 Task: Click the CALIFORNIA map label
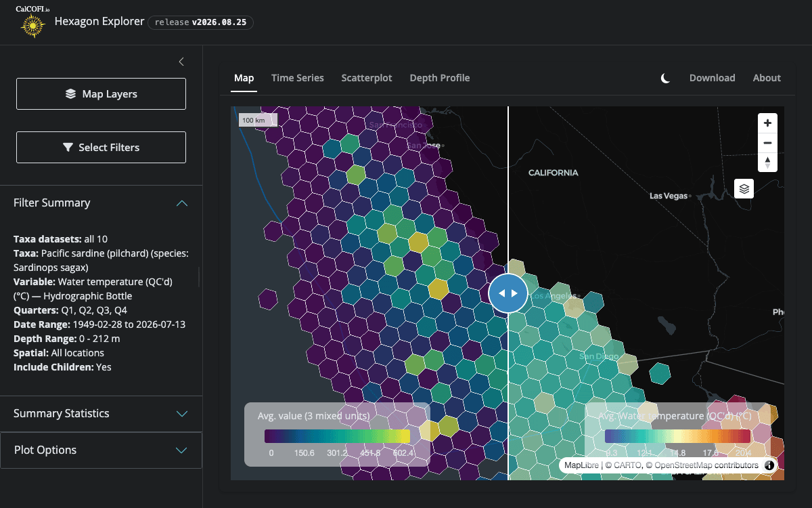point(554,173)
